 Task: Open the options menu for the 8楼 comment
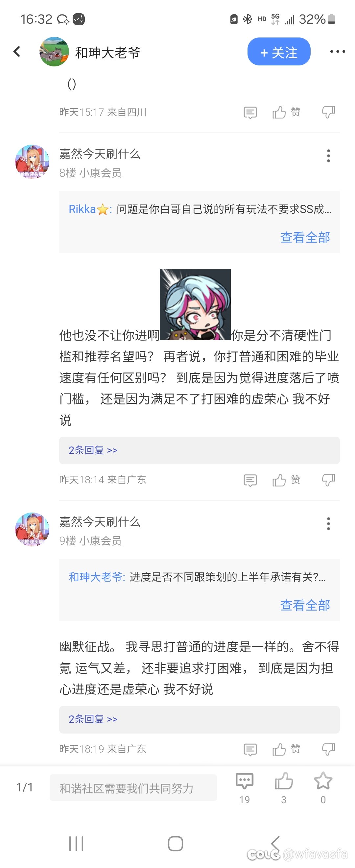(x=328, y=156)
